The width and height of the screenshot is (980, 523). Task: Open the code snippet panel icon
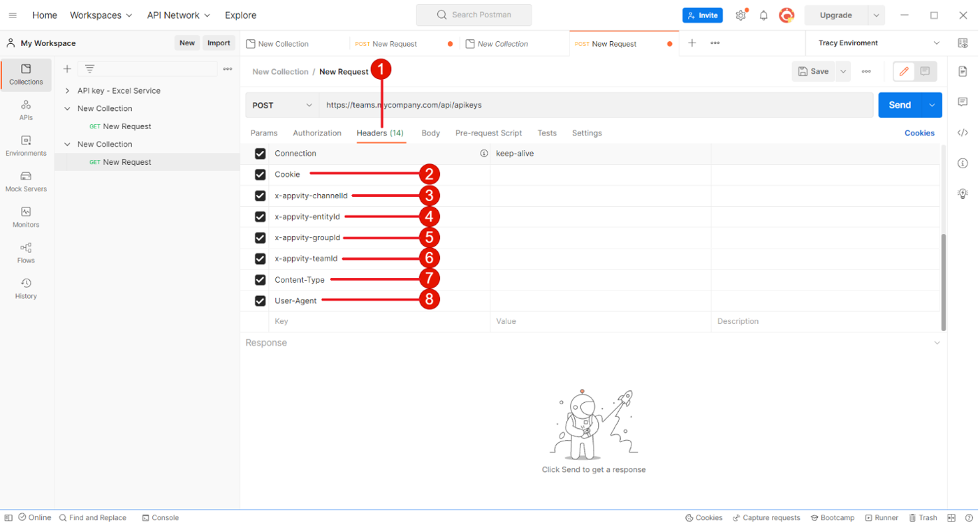[x=963, y=133]
